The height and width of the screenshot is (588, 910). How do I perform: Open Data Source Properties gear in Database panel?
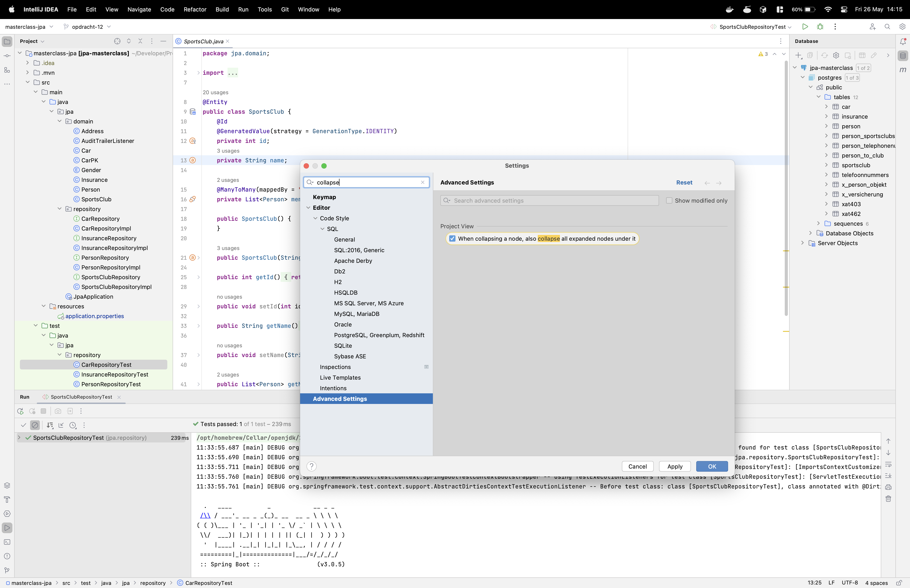point(836,55)
